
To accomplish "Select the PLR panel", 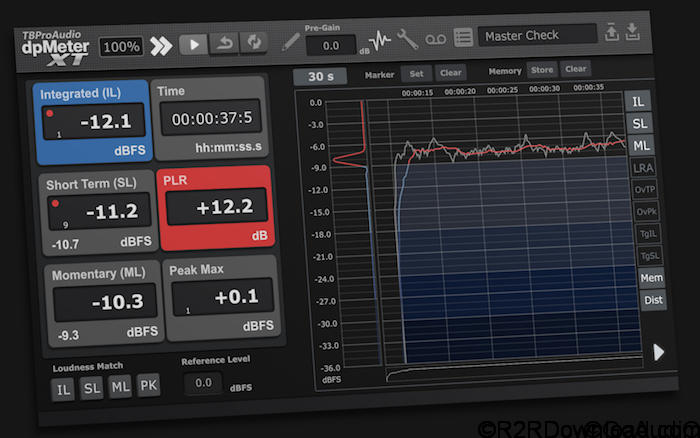I will pos(215,208).
